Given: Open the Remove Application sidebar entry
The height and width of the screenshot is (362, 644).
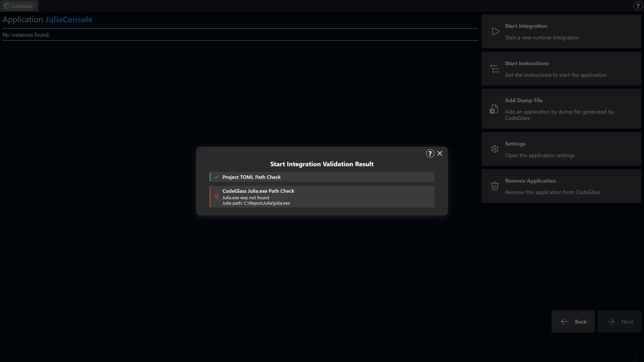Looking at the screenshot, I should pyautogui.click(x=561, y=186).
